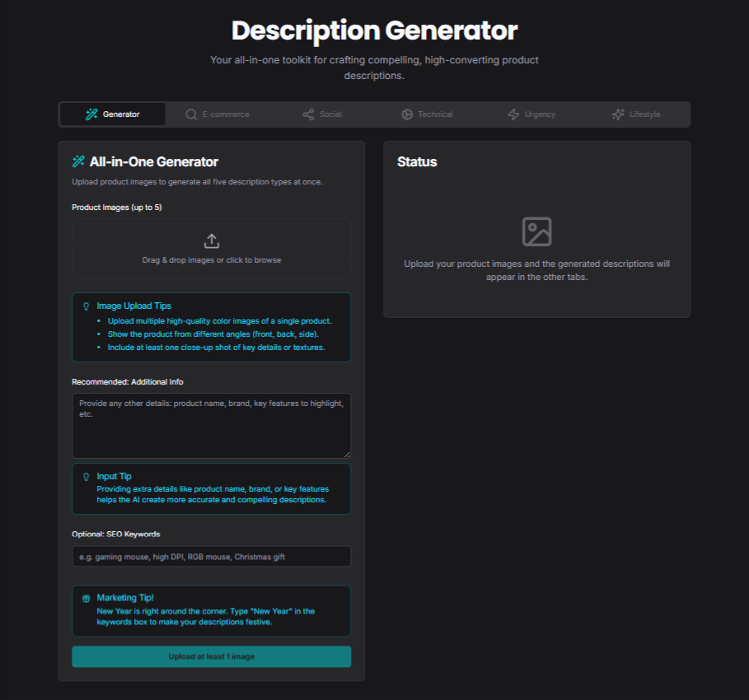This screenshot has width=749, height=700.
Task: Click the wand icon beside All-in-One Generator heading
Action: click(x=80, y=161)
